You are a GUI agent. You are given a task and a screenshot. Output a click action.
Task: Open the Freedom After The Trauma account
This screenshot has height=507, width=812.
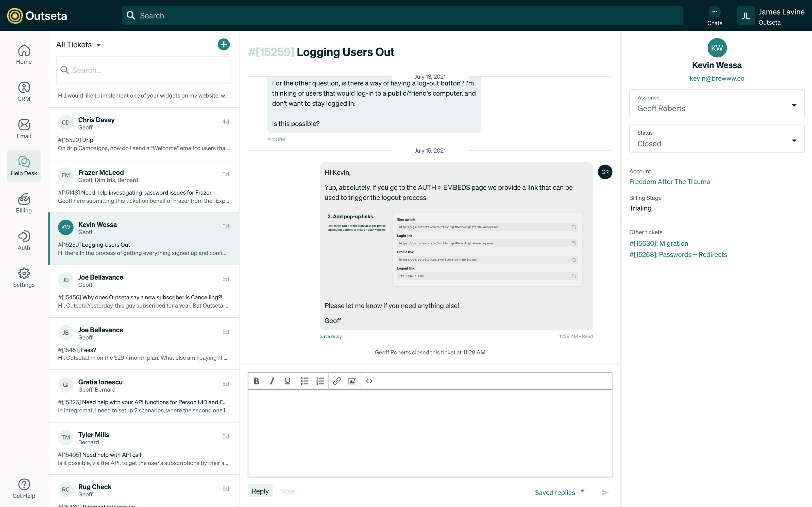click(669, 182)
